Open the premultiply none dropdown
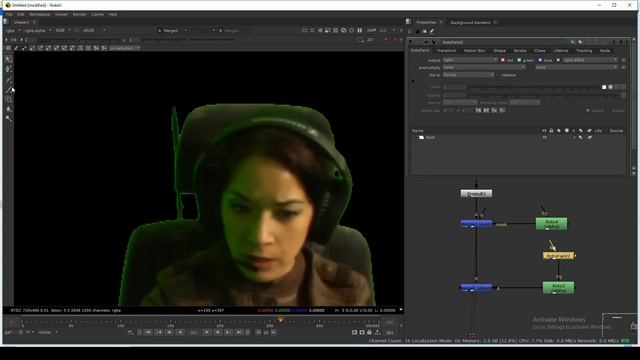 [x=484, y=67]
